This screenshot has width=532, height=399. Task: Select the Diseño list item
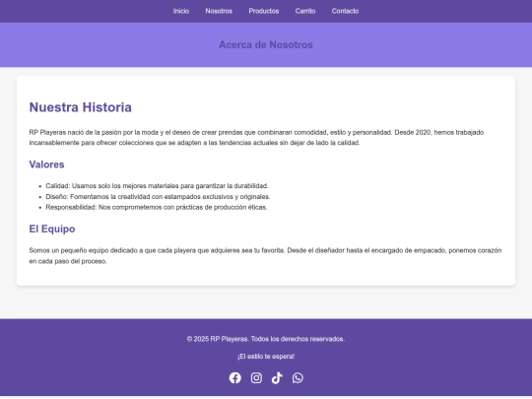tap(158, 197)
